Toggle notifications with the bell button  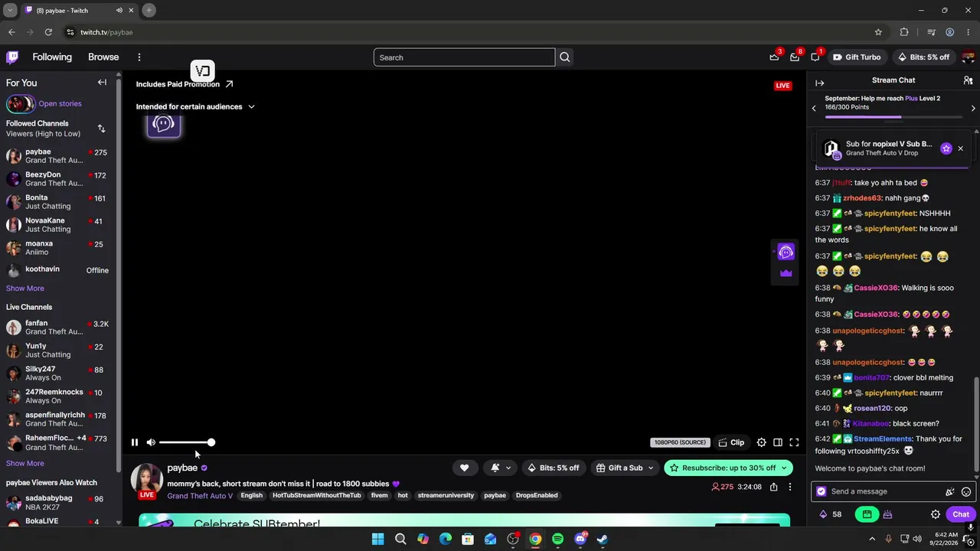[x=495, y=468]
